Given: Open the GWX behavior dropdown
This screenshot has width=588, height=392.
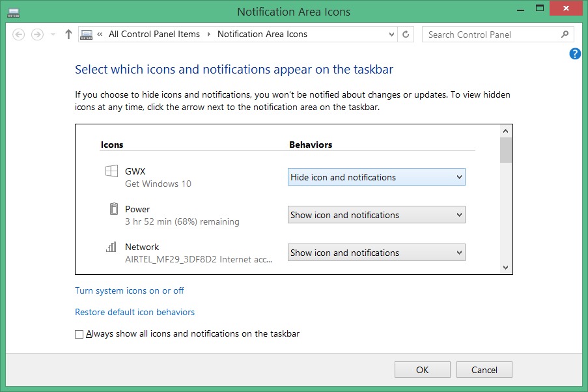Looking at the screenshot, I should tap(376, 177).
